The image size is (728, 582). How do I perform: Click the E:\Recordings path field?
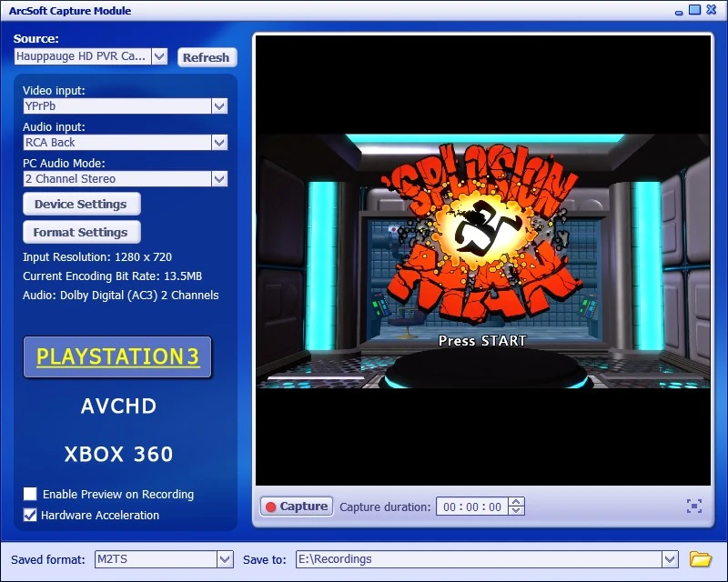point(480,558)
